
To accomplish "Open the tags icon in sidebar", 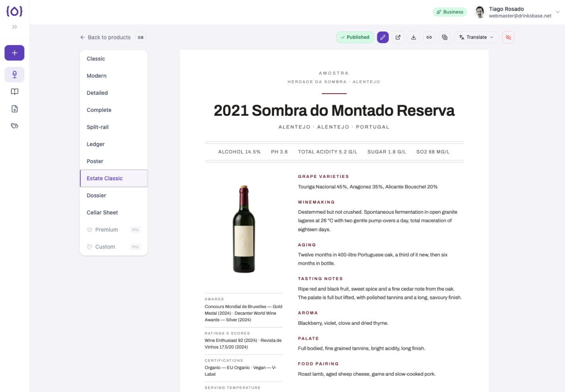I will click(x=14, y=126).
